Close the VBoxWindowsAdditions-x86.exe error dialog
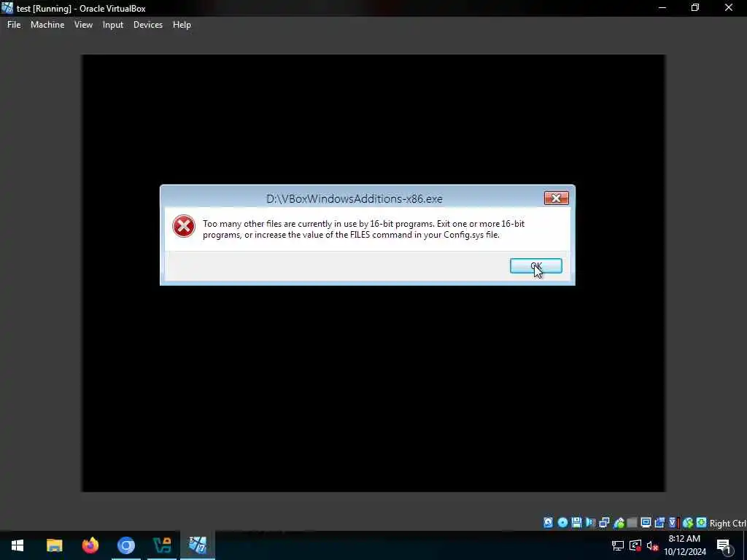This screenshot has width=747, height=560. pyautogui.click(x=556, y=198)
